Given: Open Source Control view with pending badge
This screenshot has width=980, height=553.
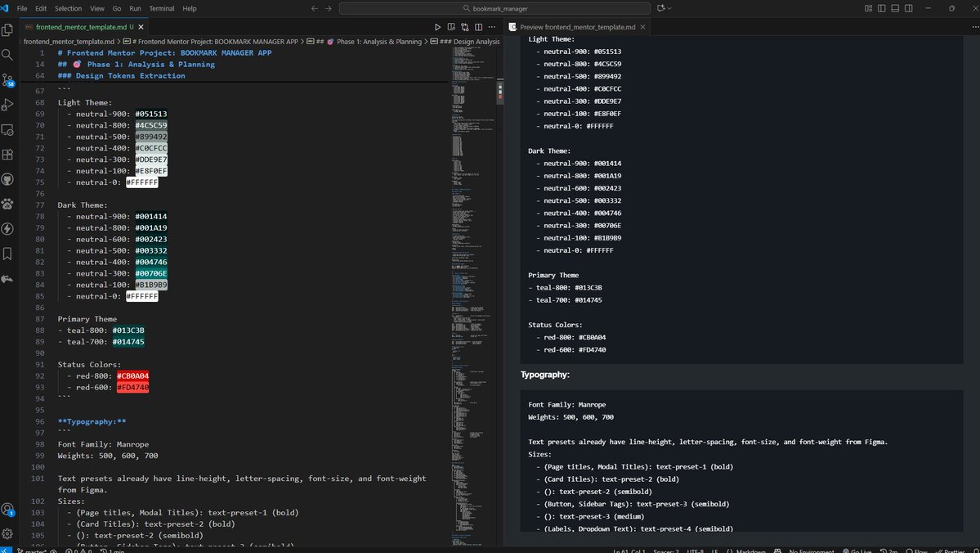Looking at the screenshot, I should (7, 80).
